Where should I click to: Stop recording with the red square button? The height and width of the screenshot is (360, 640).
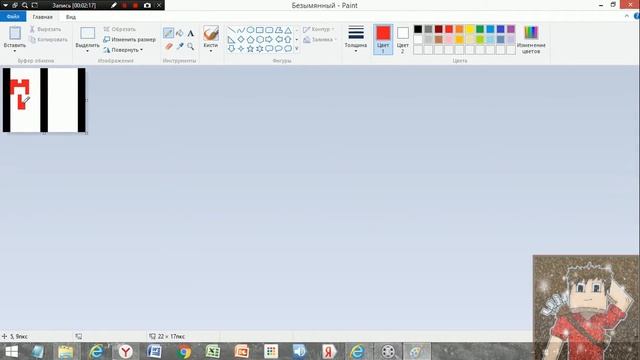[x=135, y=5]
